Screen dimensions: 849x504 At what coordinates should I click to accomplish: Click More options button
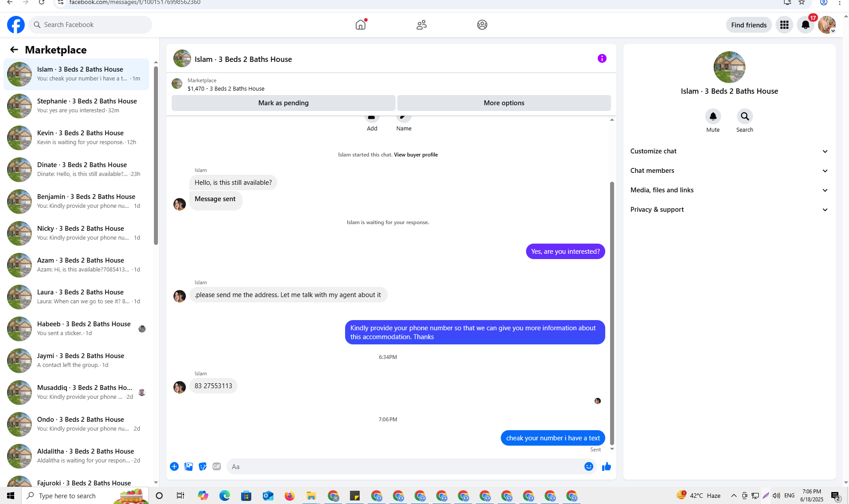pos(504,103)
